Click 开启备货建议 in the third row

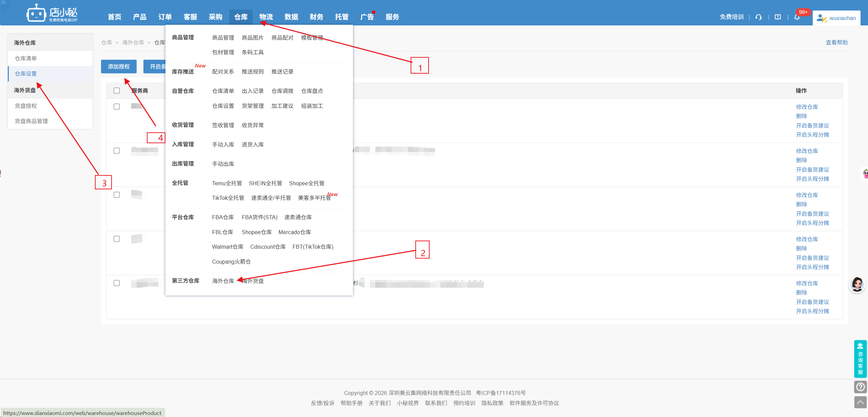click(812, 214)
